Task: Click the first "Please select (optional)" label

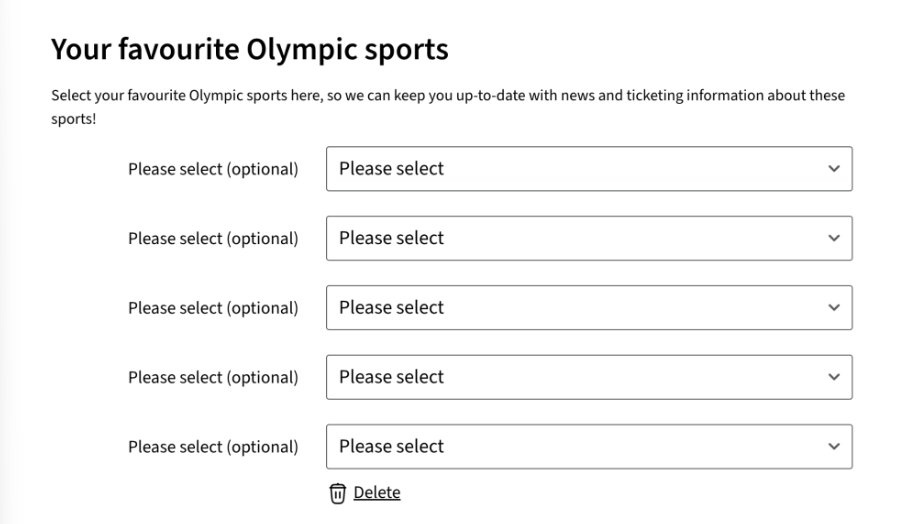Action: point(213,169)
